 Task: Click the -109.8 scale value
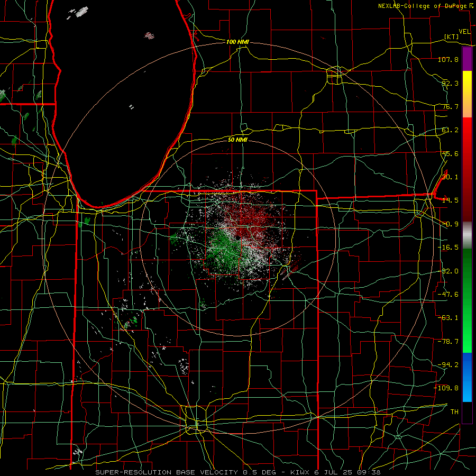click(446, 388)
